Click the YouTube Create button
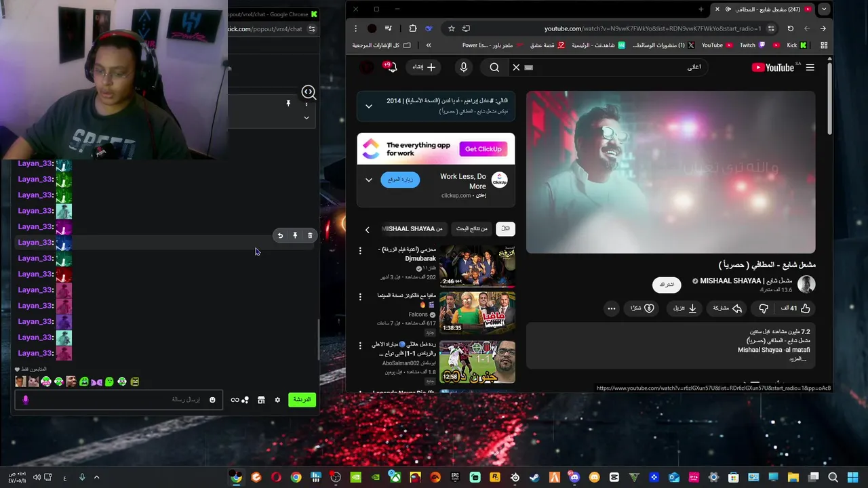The height and width of the screenshot is (488, 868). pyautogui.click(x=425, y=67)
